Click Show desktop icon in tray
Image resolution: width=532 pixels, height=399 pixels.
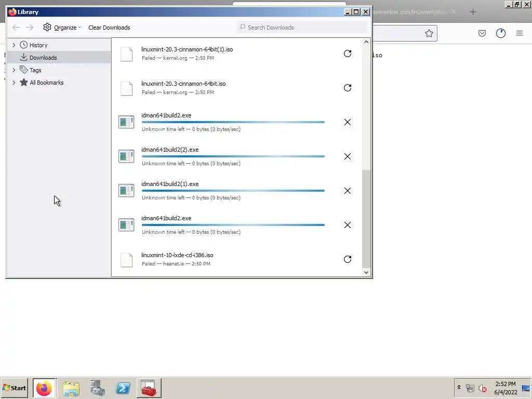pyautogui.click(x=526, y=388)
